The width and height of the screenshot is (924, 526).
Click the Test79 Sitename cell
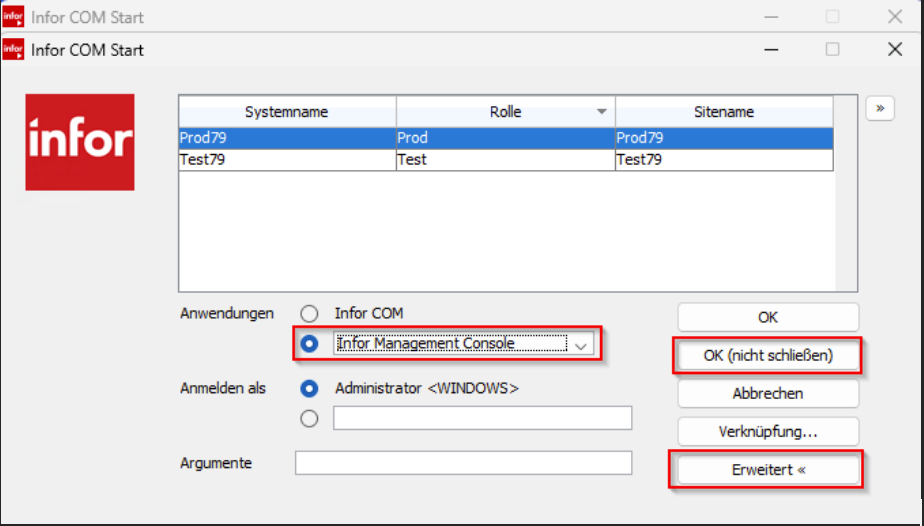click(x=724, y=160)
